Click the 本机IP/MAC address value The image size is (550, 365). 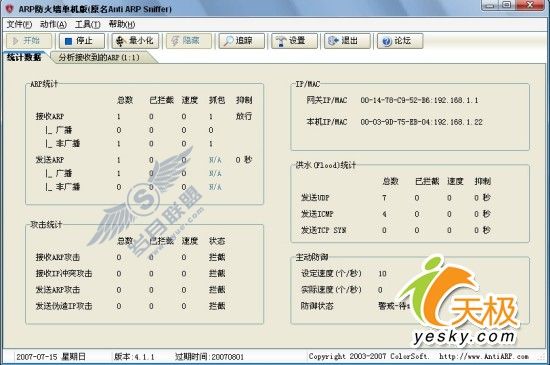coord(421,122)
